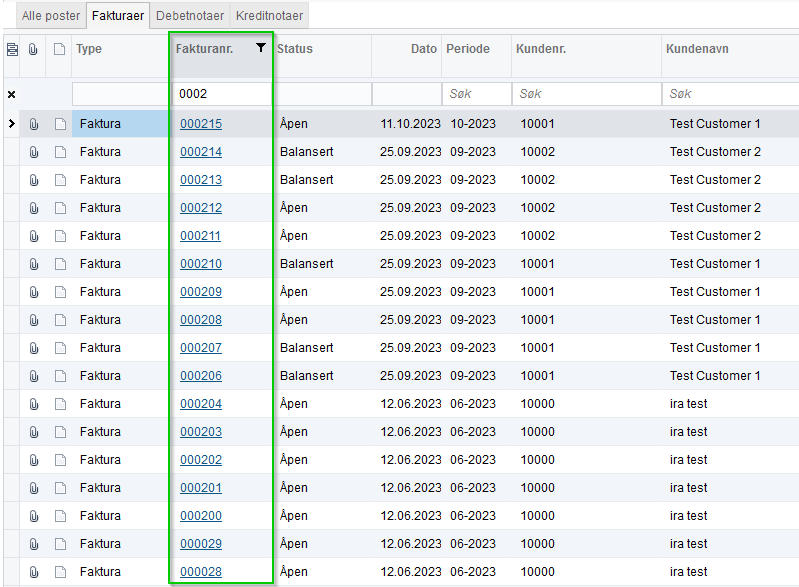Screen dimensions: 799x587
Task: Click the document icon for invoice 000204
Action: (60, 404)
